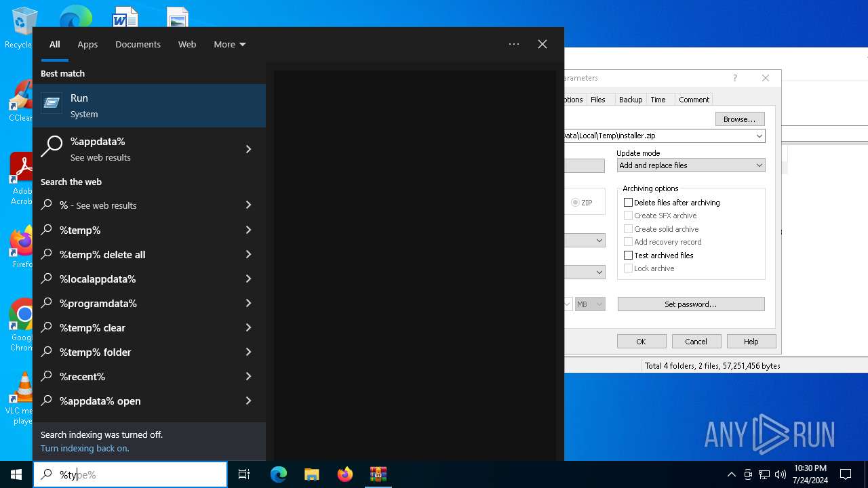
Task: Select the %temp% delete all suggestion
Action: pos(149,255)
